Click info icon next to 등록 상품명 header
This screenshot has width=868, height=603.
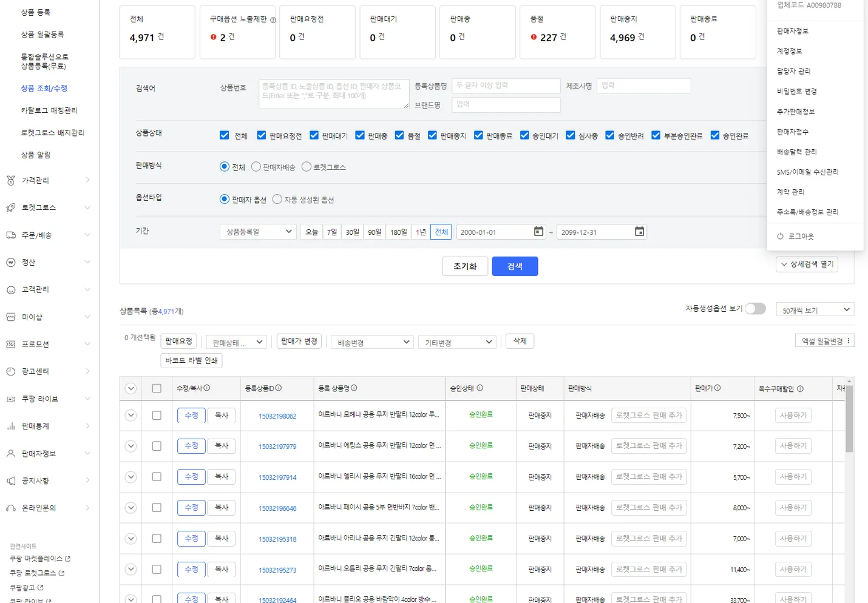[x=354, y=388]
